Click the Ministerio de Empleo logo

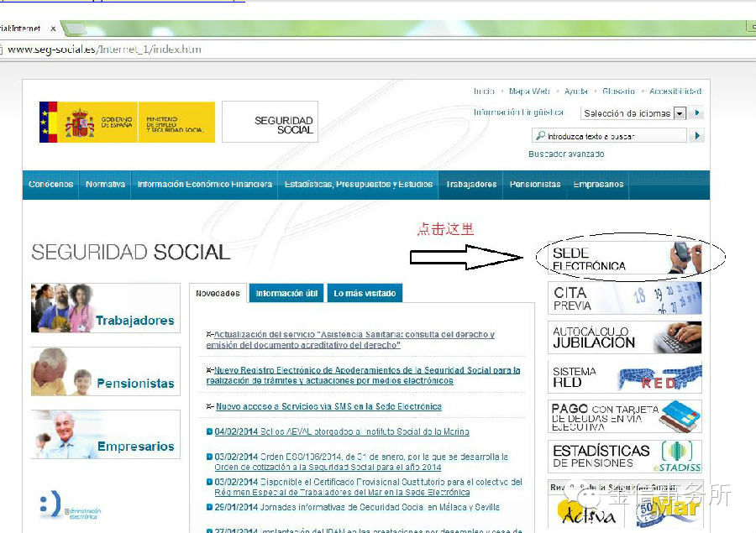coord(176,122)
